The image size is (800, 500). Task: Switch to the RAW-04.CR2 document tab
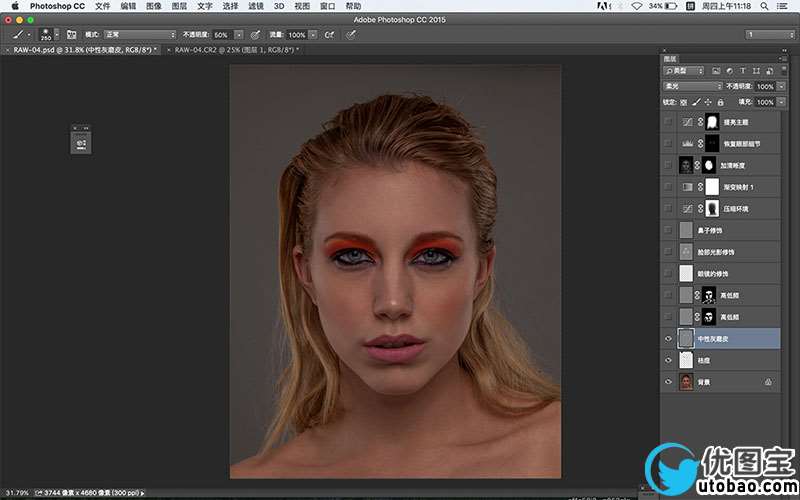[236, 49]
